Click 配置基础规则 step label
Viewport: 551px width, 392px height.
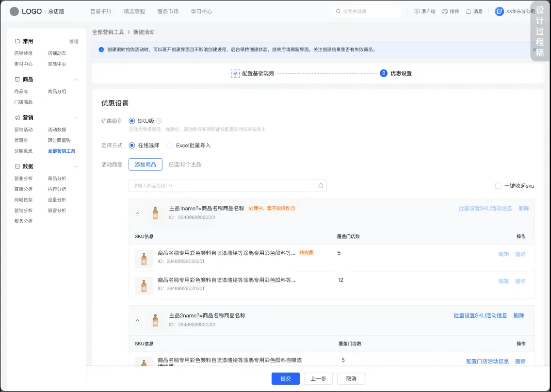pos(258,73)
